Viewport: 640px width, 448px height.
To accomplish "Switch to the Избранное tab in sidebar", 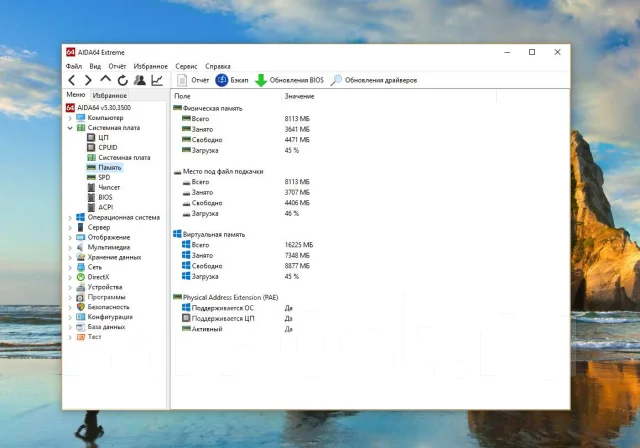I will (109, 95).
